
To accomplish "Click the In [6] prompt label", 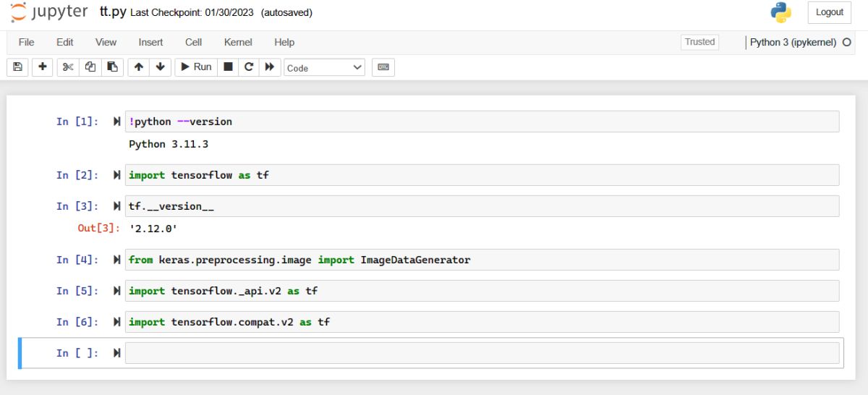I will coord(77,322).
